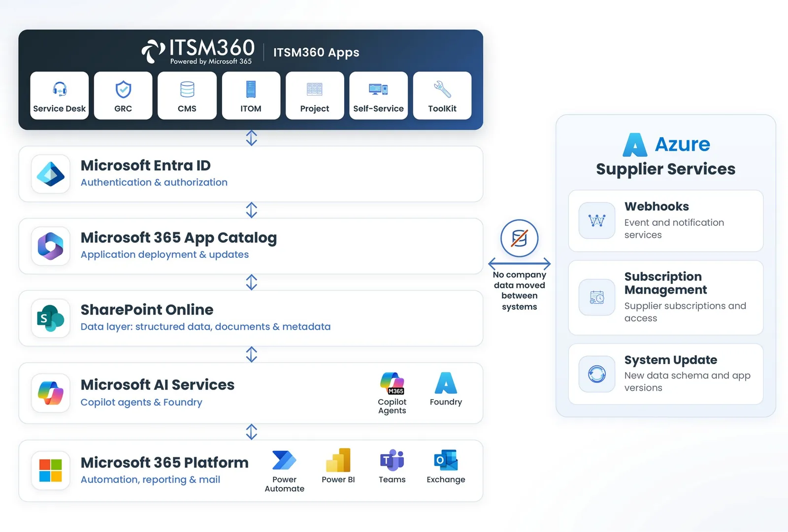This screenshot has height=532, width=788.
Task: Click the Webhooks service icon
Action: [597, 220]
